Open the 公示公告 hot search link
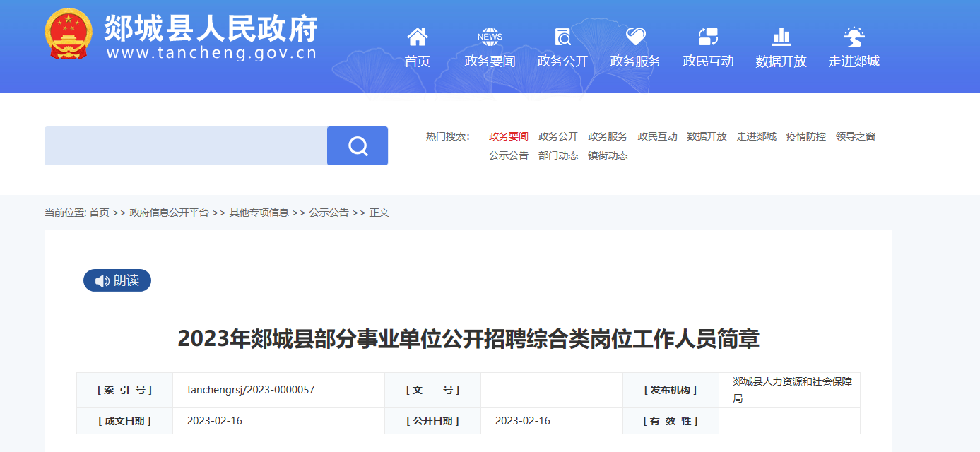 508,155
